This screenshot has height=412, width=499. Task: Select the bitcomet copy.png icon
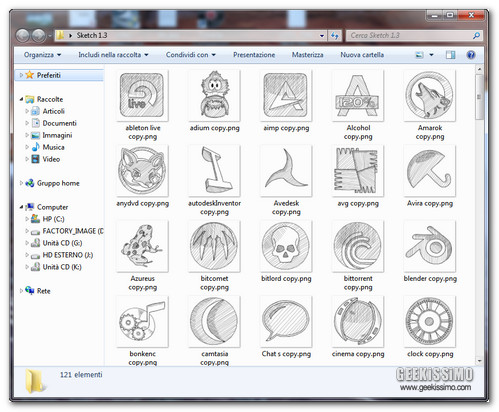pos(214,246)
